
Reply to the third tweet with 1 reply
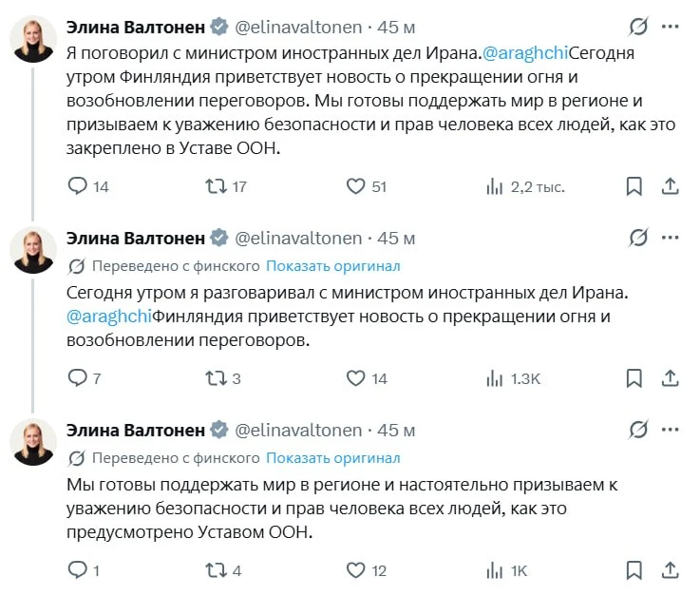tap(78, 570)
